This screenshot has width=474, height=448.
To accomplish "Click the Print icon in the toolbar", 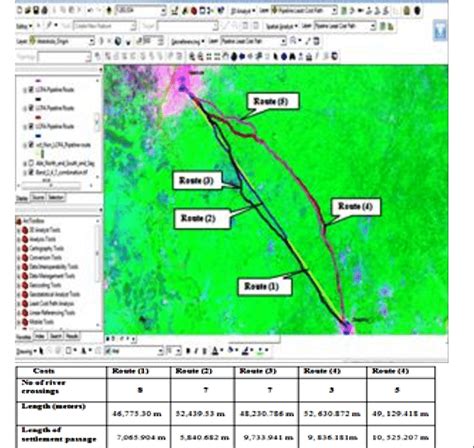I will tap(44, 10).
